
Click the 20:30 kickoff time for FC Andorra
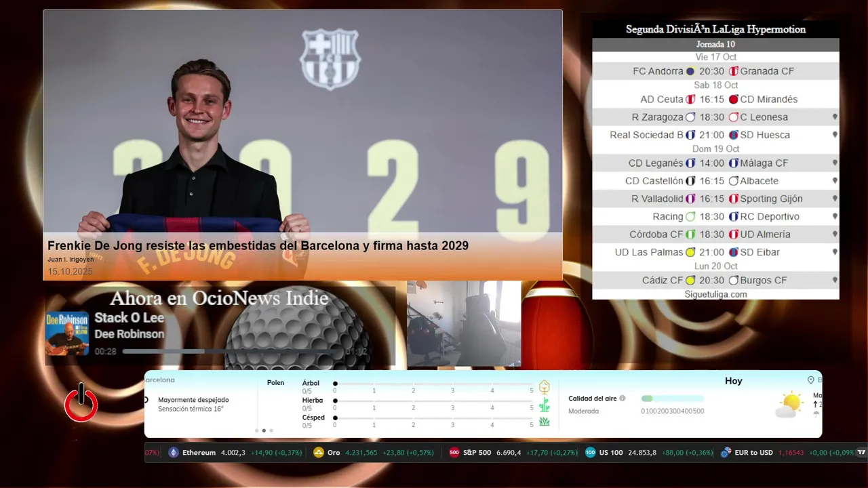pos(711,71)
